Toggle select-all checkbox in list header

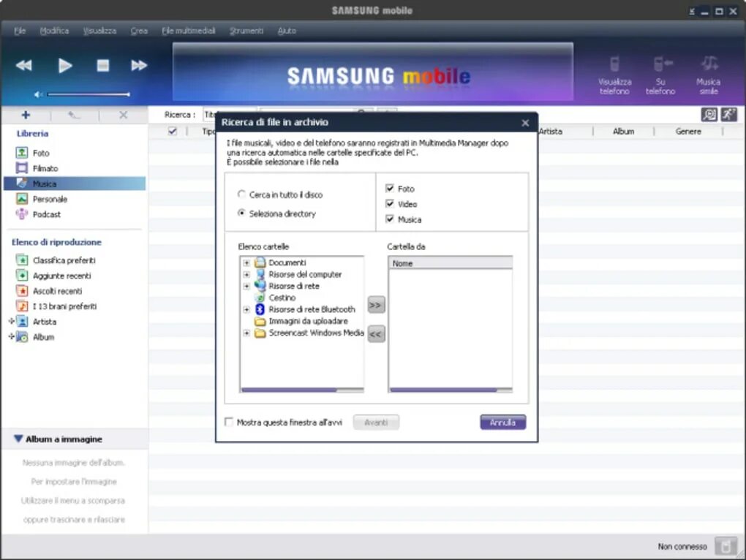click(x=173, y=131)
